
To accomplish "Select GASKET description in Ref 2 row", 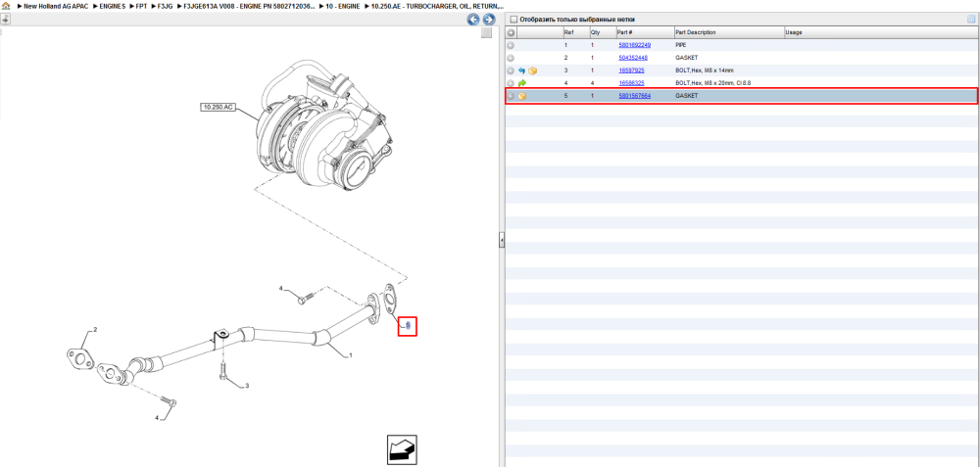I will pyautogui.click(x=686, y=58).
